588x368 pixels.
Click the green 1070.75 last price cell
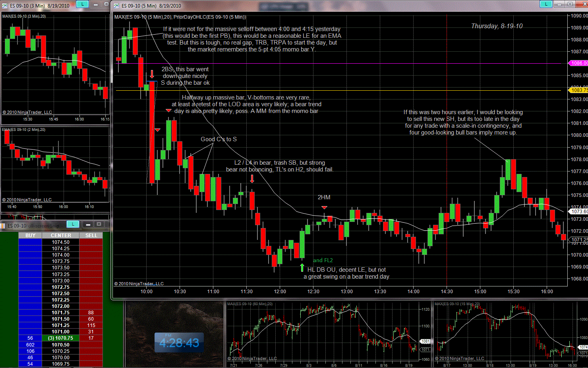click(x=61, y=338)
